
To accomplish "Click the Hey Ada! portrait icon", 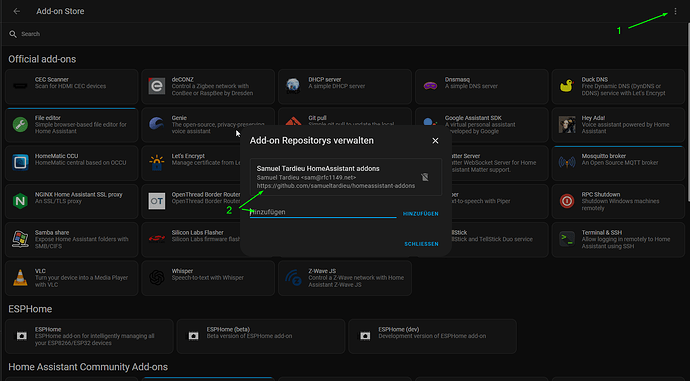I will (x=567, y=125).
